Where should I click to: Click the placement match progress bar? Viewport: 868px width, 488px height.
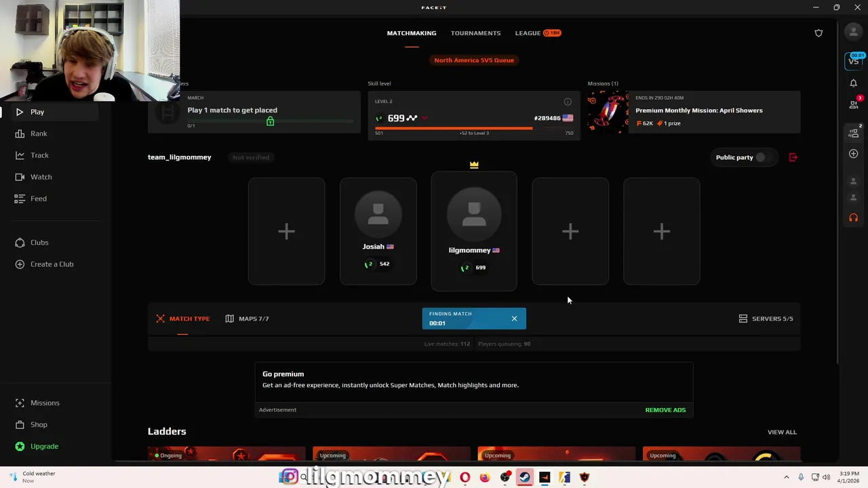click(x=271, y=121)
